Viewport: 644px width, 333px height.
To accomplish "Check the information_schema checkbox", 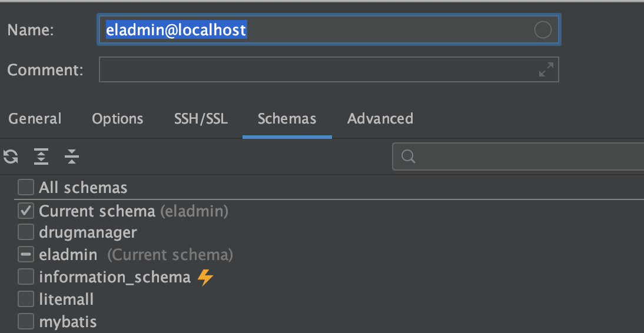I will (26, 277).
